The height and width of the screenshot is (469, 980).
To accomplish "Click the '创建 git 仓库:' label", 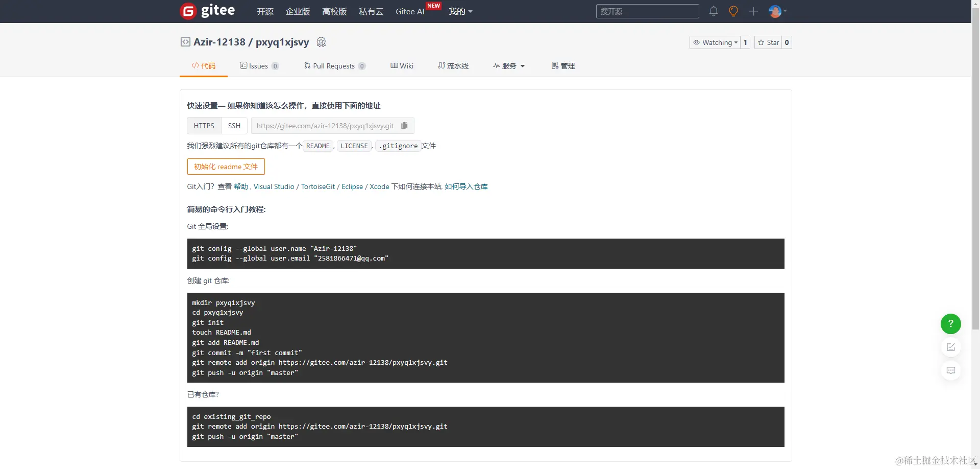I will point(208,280).
